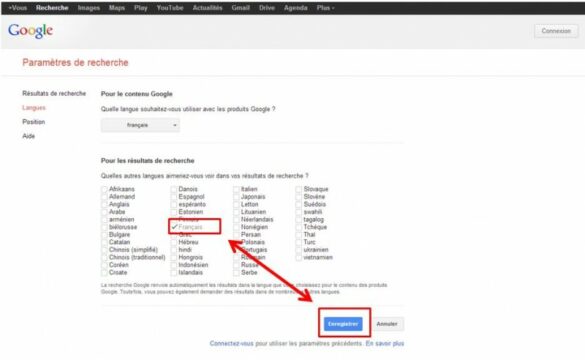Check the Serbe checkbox
Viewport: 585px width, 360px height.
click(x=236, y=273)
